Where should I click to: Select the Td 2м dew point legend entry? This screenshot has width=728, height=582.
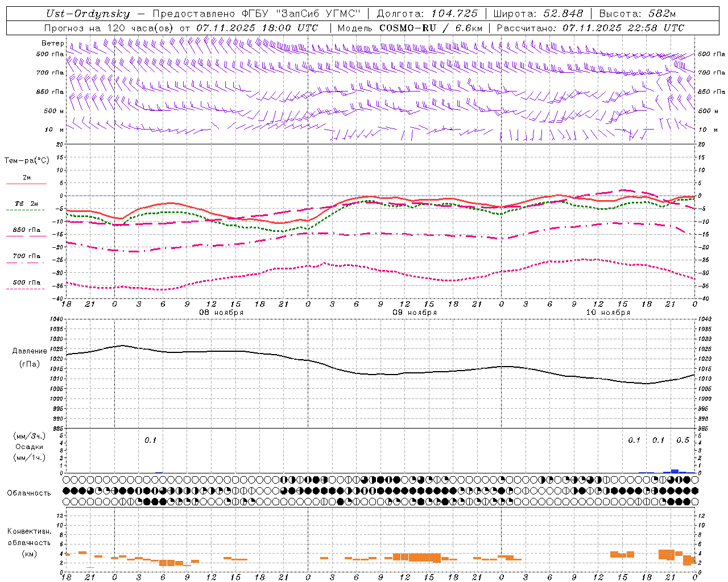(x=26, y=203)
